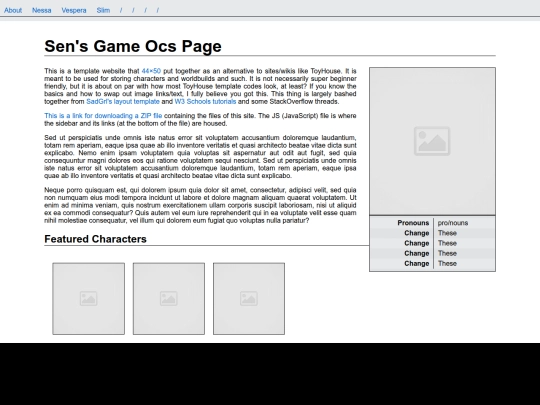The height and width of the screenshot is (405, 540).
Task: Open the About nav link
Action: [x=13, y=10]
